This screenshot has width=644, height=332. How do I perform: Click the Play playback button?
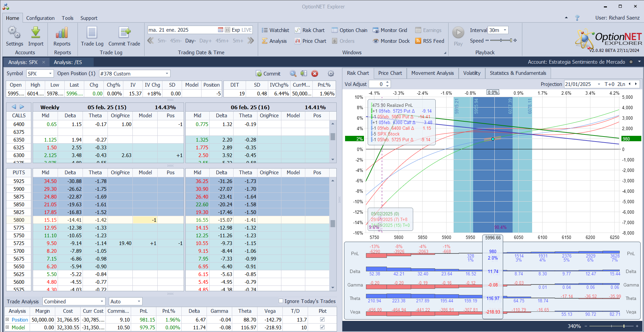tap(458, 33)
